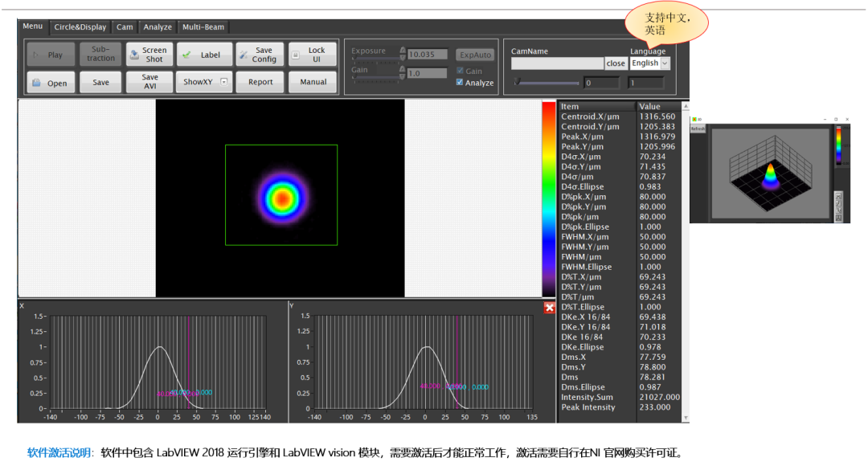This screenshot has width=868, height=466.
Task: Click a graph zoom tool in the 3D window
Action: [x=838, y=202]
